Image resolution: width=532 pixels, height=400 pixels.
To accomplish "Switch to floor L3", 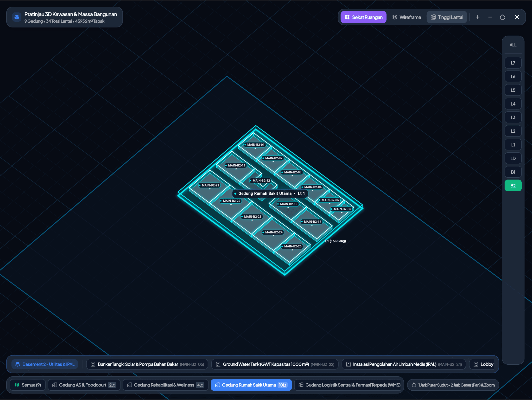I will [513, 117].
